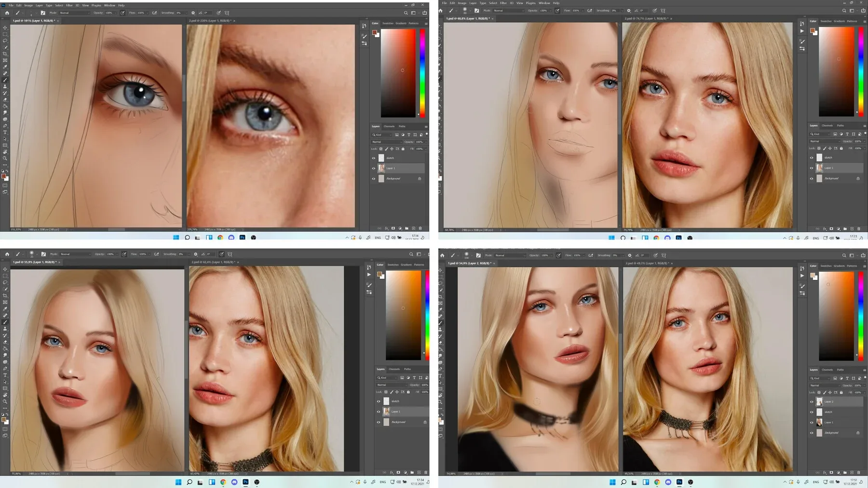Add a layer mask from the Layers panel

pyautogui.click(x=393, y=228)
